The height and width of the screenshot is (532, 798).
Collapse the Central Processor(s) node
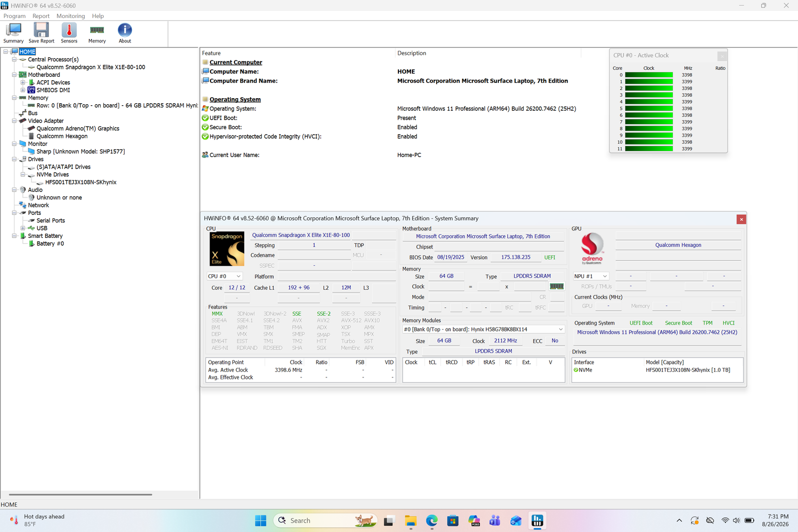(14, 59)
